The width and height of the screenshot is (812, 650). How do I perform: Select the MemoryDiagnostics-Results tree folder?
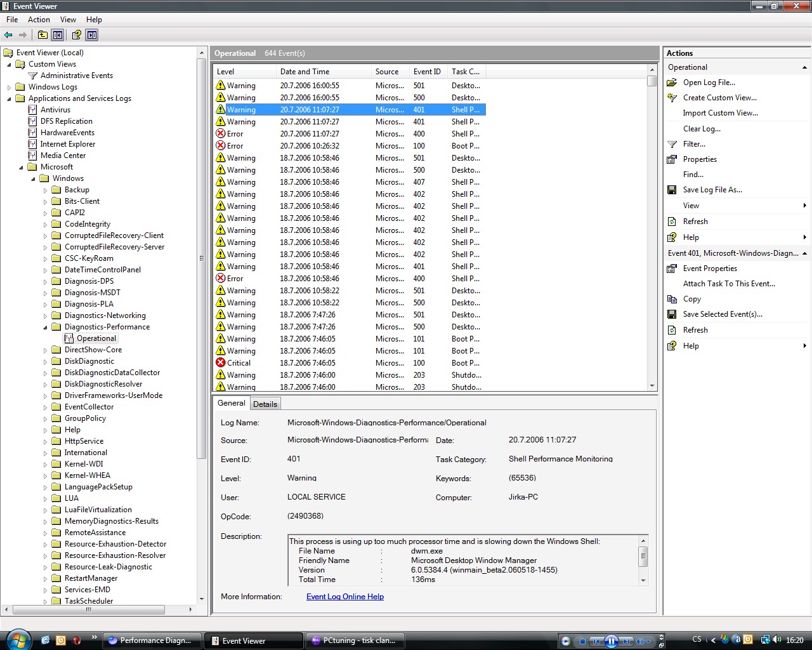[111, 521]
